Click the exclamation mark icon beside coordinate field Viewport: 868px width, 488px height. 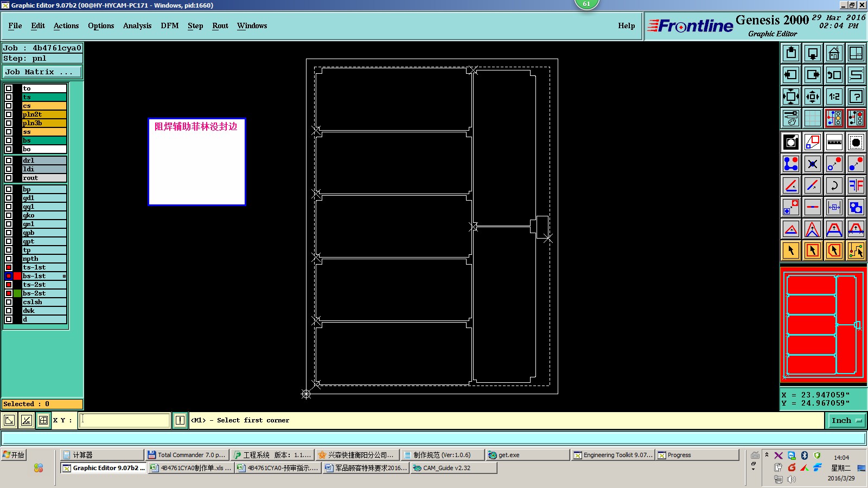180,420
